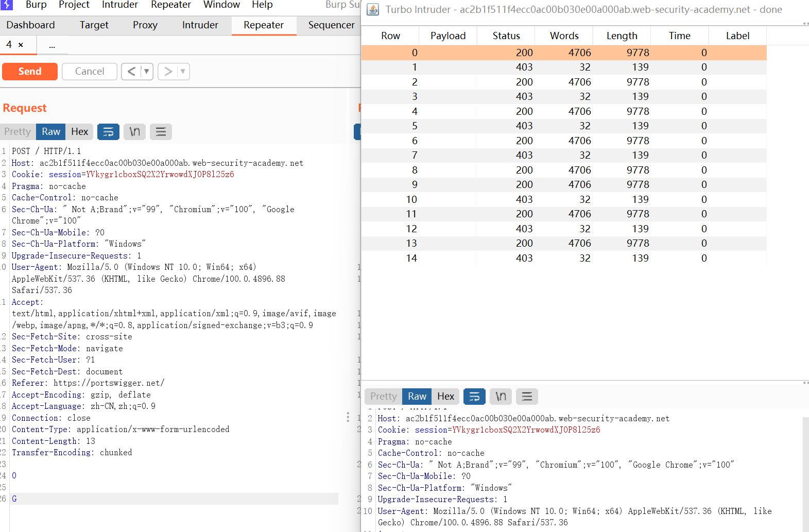Sort results by Label column header
This screenshot has height=532, width=809.
(738, 36)
